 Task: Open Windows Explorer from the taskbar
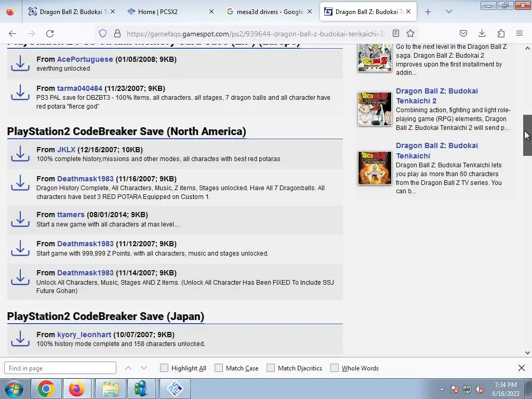[x=111, y=389]
